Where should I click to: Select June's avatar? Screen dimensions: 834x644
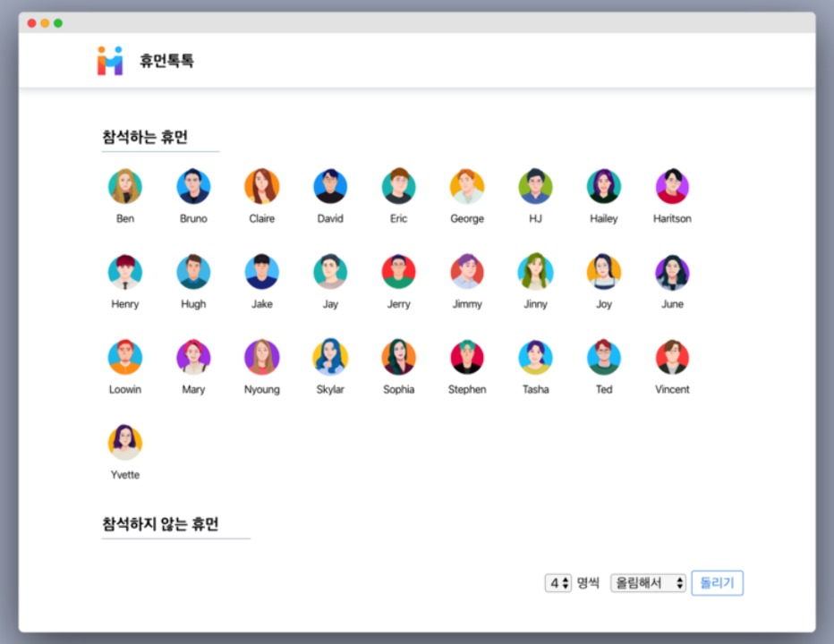[x=672, y=272]
